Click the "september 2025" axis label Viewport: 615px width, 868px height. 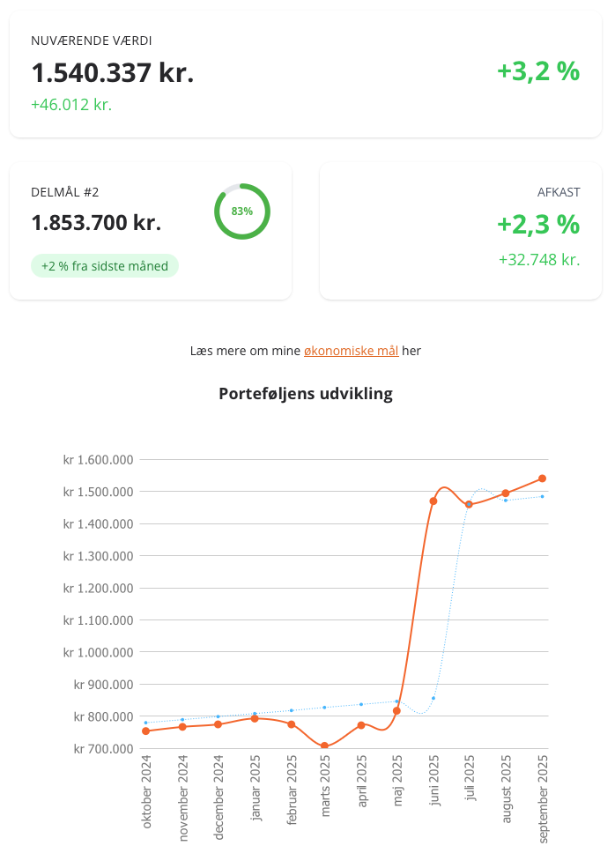[x=544, y=798]
